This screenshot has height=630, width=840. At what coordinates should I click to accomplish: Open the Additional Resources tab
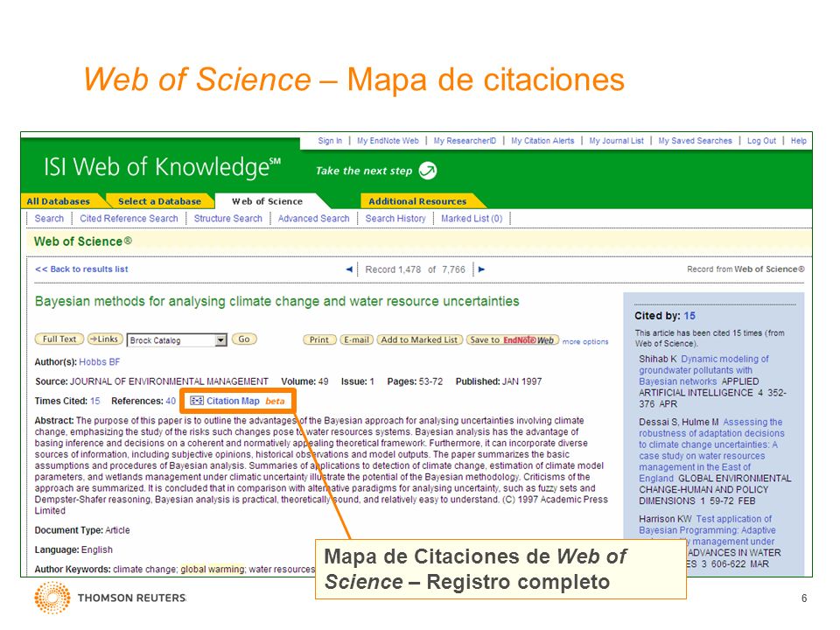pyautogui.click(x=417, y=201)
